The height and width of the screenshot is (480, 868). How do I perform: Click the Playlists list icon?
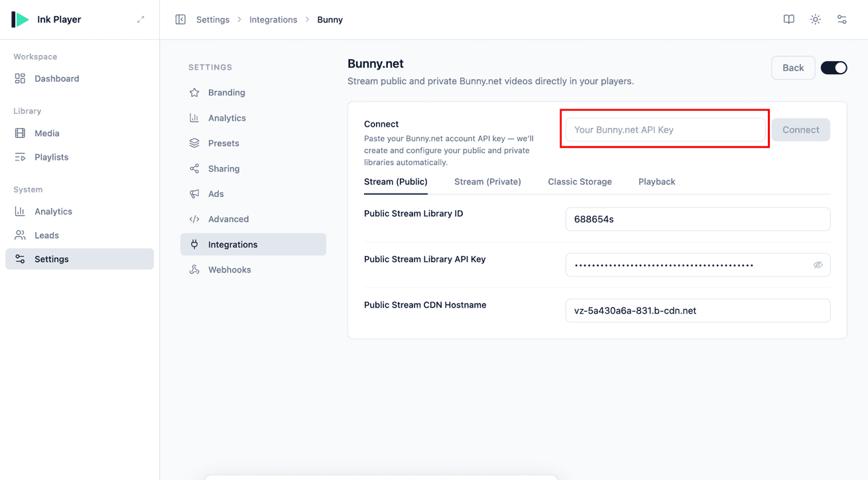tap(20, 157)
